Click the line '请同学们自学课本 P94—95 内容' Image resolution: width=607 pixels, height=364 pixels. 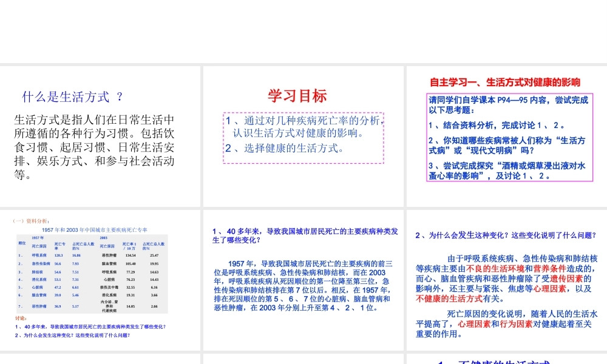[x=508, y=105]
